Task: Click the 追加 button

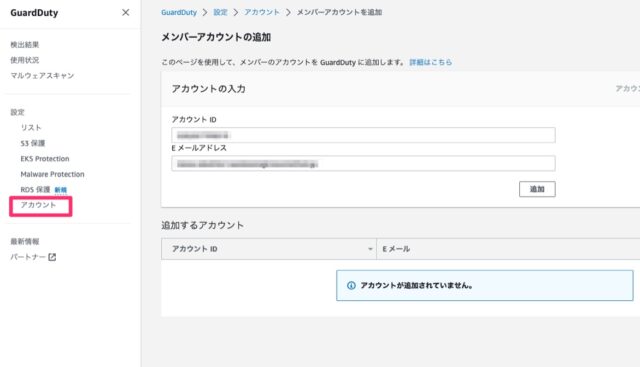Action: [x=537, y=189]
